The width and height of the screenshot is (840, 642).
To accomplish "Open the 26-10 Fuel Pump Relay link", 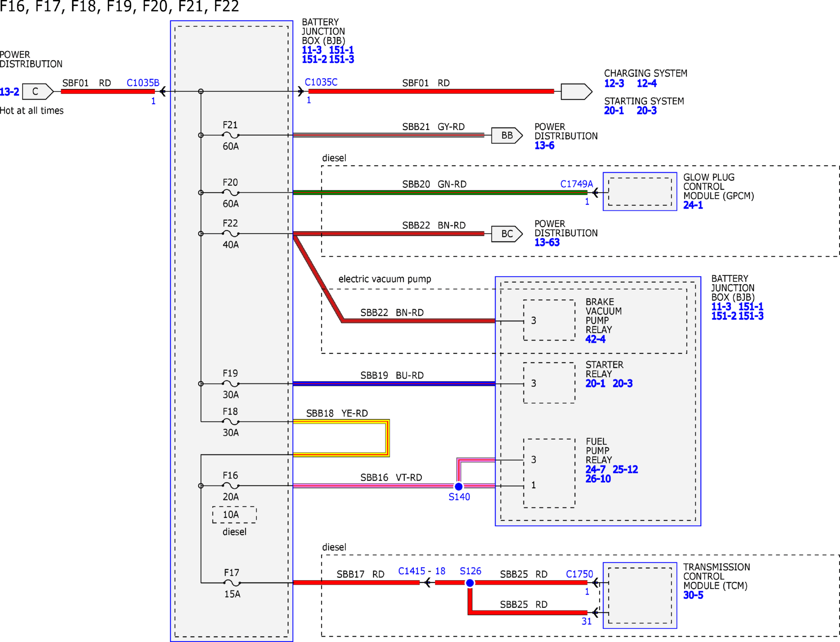I will [598, 479].
